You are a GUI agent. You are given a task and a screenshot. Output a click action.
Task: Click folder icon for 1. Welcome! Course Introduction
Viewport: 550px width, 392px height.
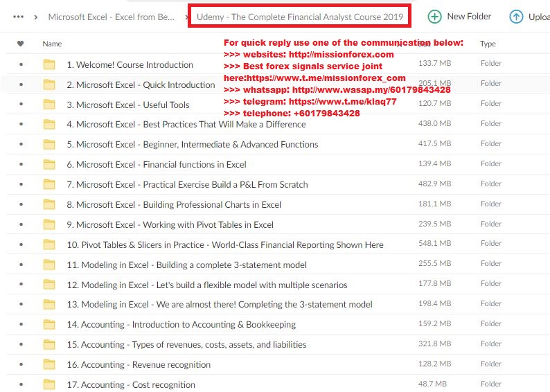click(x=49, y=64)
